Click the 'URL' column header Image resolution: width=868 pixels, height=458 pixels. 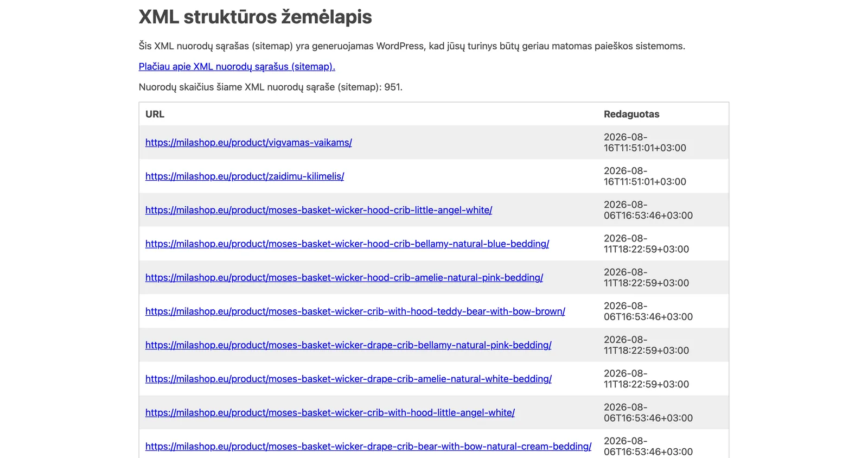click(x=155, y=114)
